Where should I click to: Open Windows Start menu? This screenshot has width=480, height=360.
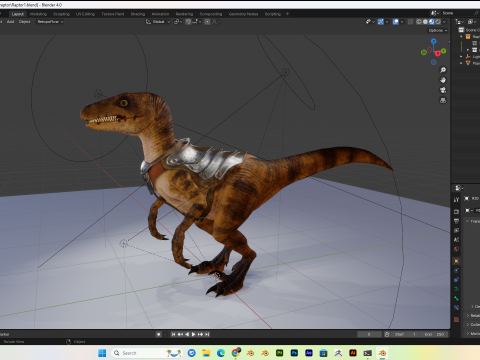coord(102,353)
